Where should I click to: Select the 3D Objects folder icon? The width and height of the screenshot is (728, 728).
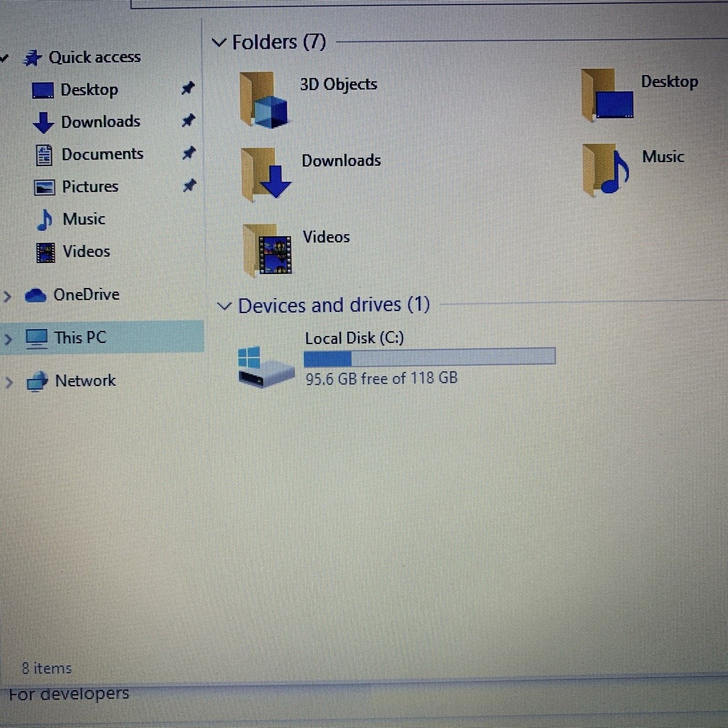[264, 99]
